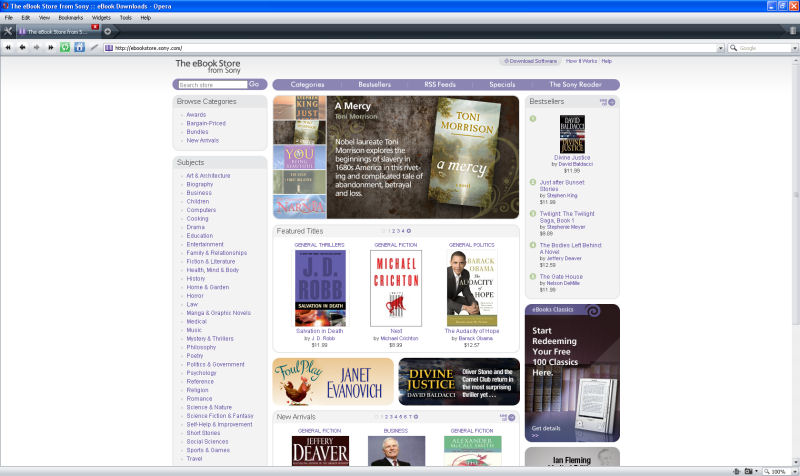
Task: Click the round arrow icon in New Arrivals header
Action: [x=512, y=417]
